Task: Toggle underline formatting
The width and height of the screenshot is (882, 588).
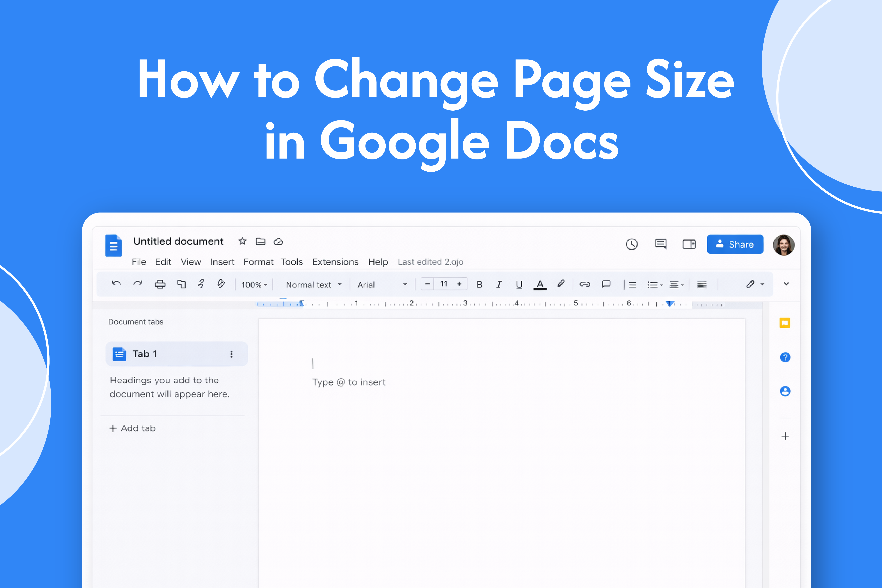Action: click(x=519, y=284)
